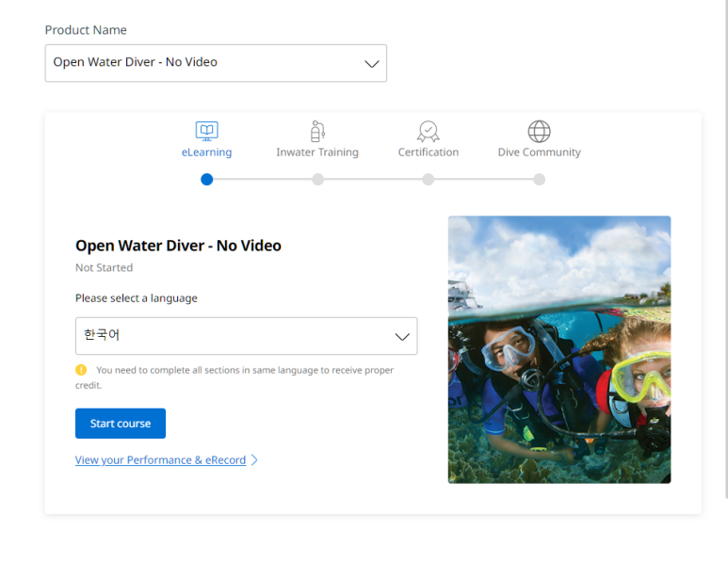Click the blue eLearning progress step dot
Image resolution: width=728 pixels, height=577 pixels.
(x=207, y=179)
